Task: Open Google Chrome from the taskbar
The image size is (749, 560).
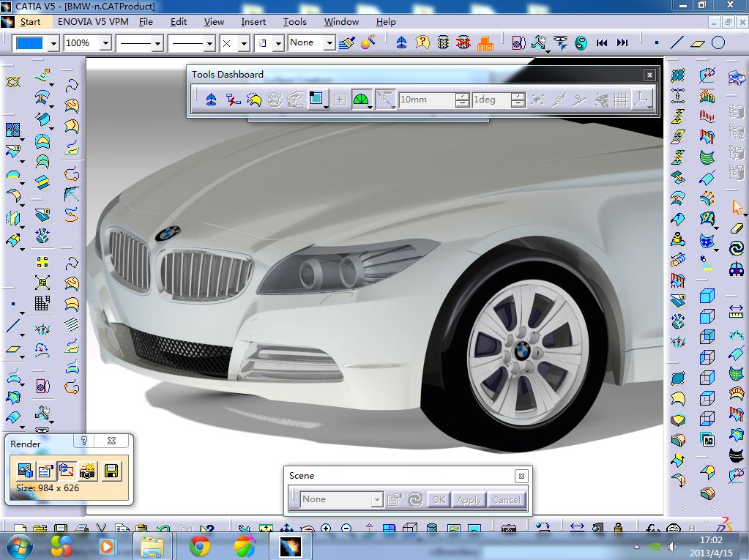Action: [200, 546]
